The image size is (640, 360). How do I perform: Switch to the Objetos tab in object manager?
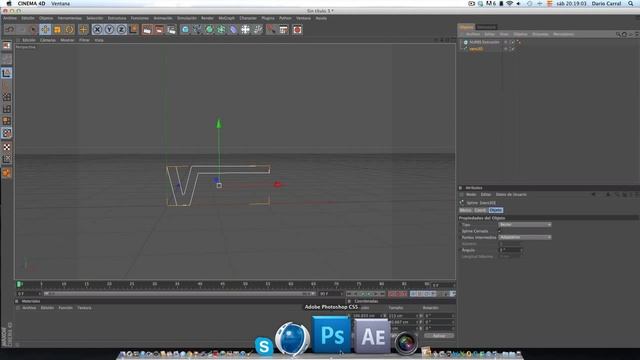[x=466, y=27]
